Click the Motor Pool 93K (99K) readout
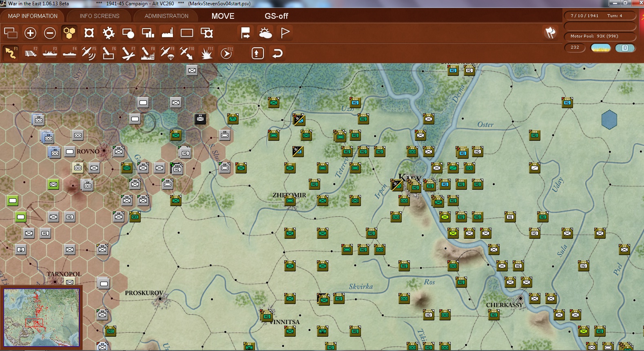The image size is (644, 351). (x=600, y=36)
